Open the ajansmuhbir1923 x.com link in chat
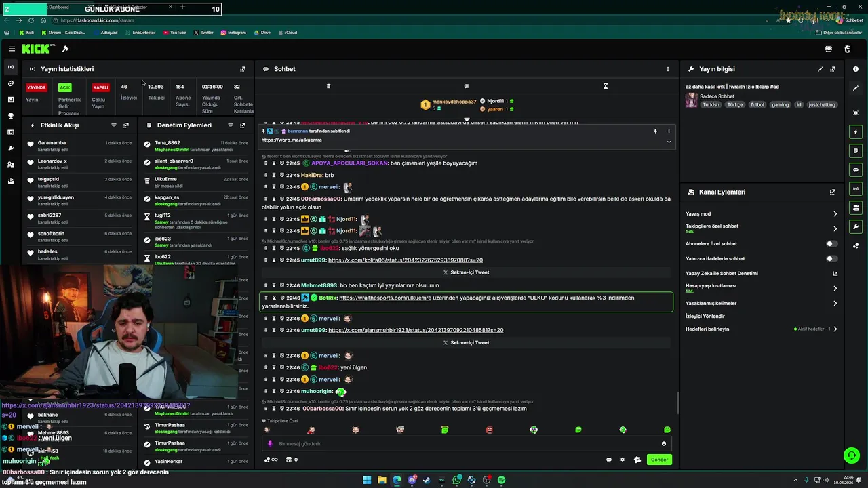 pos(416,330)
